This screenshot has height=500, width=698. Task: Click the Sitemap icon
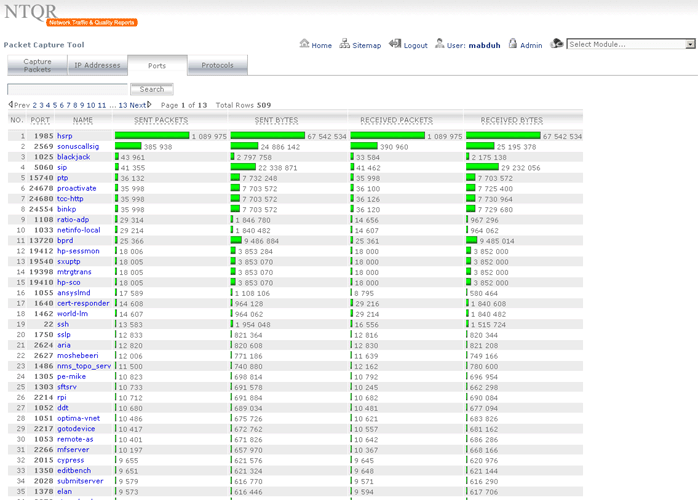click(344, 44)
